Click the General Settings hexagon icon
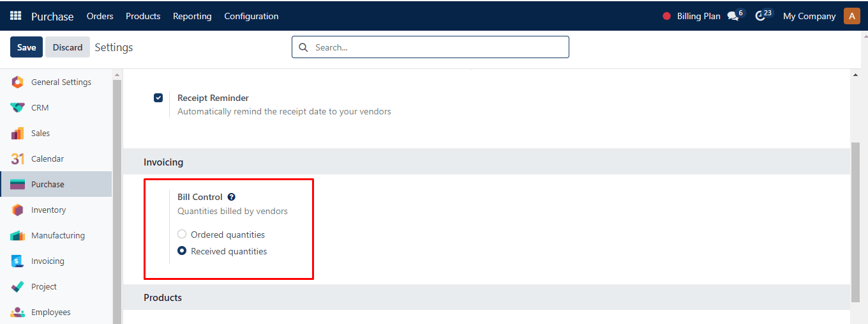The width and height of the screenshot is (868, 324). [17, 82]
